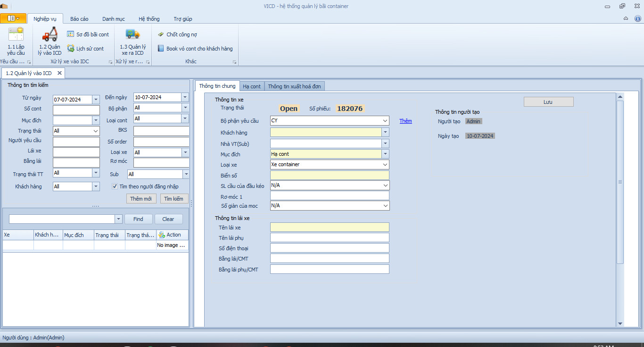Open the Mục đích dropdown in vehicle info
This screenshot has height=347, width=644.
coord(386,154)
